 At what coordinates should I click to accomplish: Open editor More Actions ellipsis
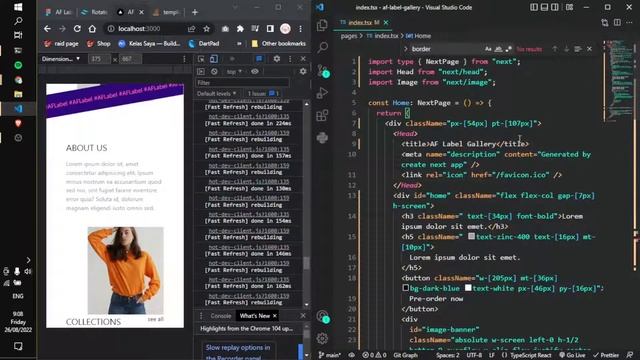629,22
